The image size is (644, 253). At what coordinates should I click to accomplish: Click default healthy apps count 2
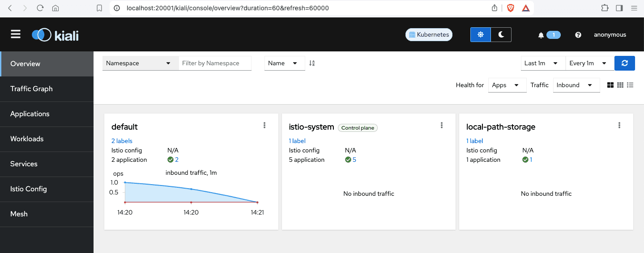(x=177, y=160)
